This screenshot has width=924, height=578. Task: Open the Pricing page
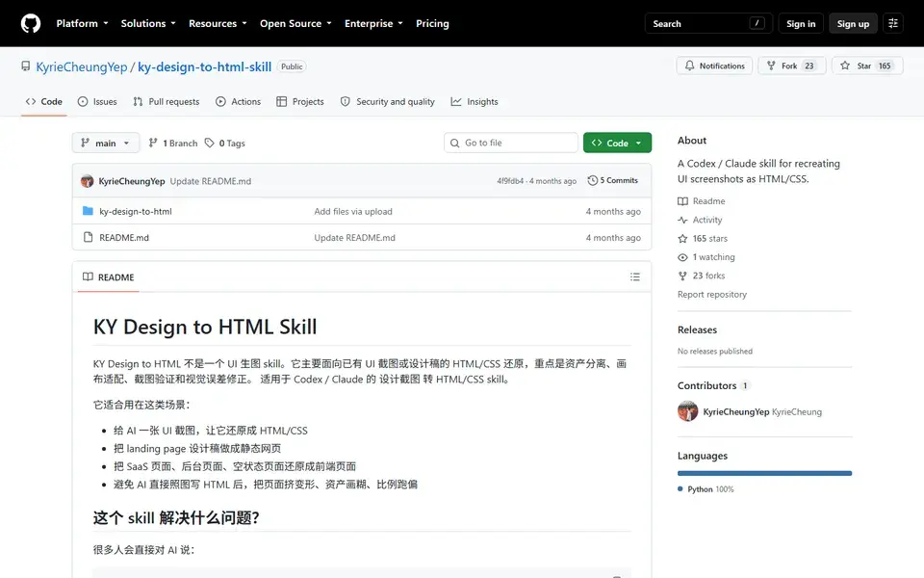click(432, 23)
